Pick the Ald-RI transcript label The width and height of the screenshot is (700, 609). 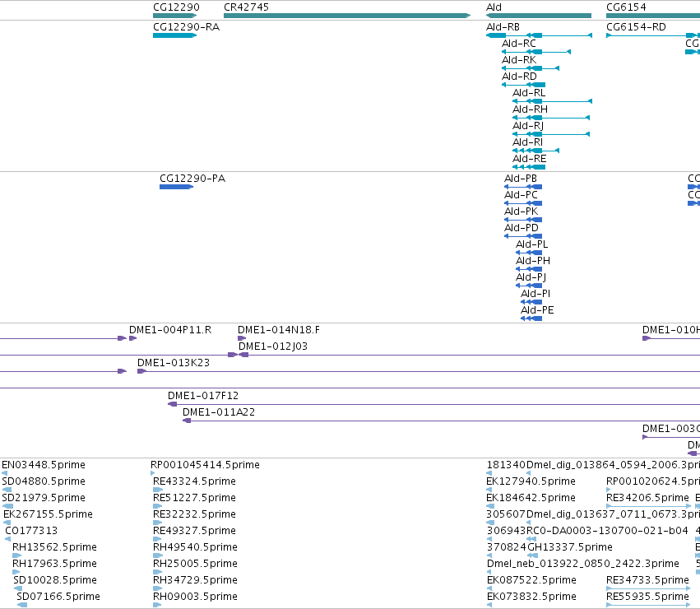528,142
